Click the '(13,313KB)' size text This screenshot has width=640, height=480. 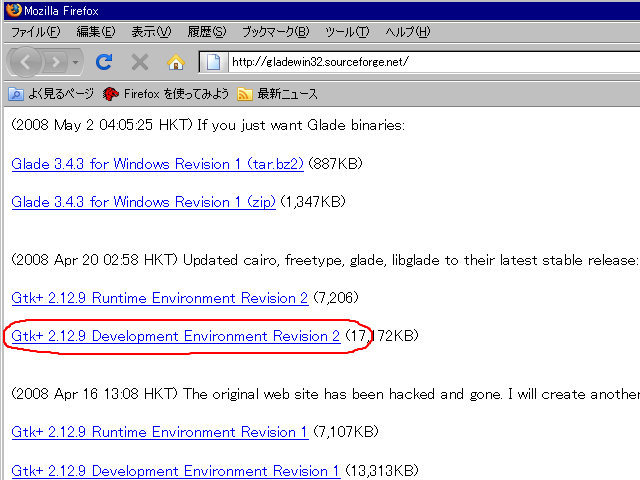(x=382, y=470)
